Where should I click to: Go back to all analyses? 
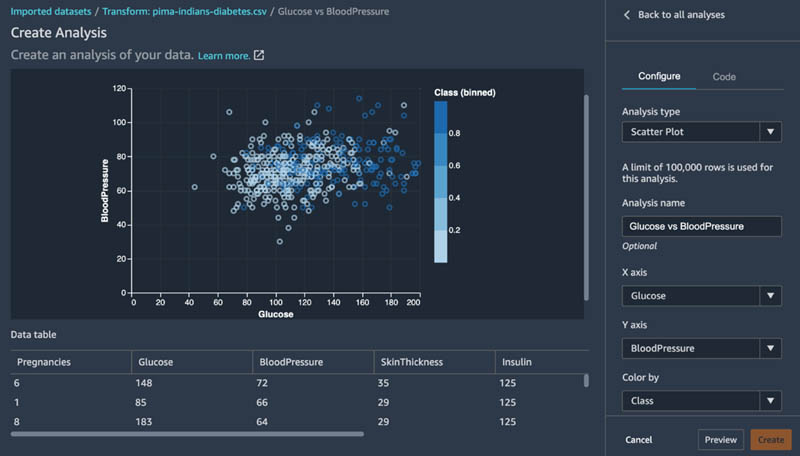681,15
